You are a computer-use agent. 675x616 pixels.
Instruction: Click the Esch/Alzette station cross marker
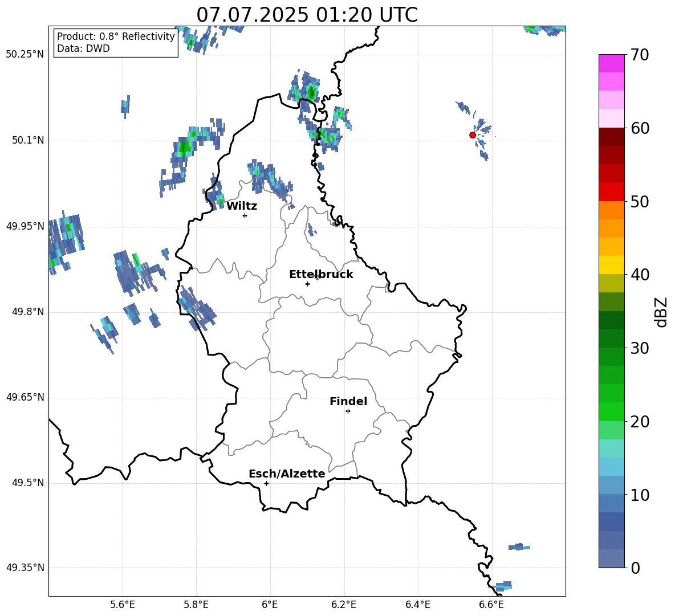coord(266,483)
